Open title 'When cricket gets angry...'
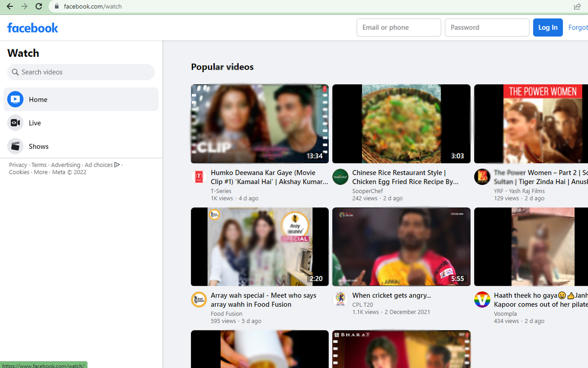 coord(392,295)
